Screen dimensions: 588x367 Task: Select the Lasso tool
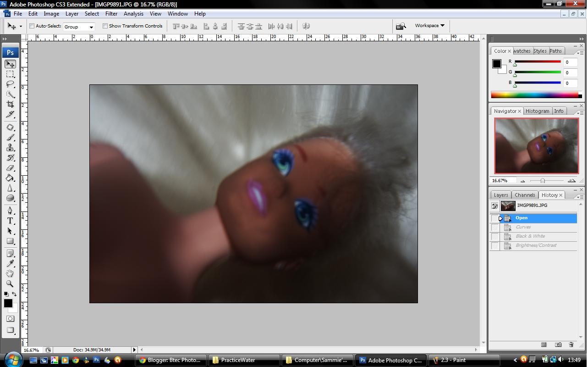tap(10, 84)
